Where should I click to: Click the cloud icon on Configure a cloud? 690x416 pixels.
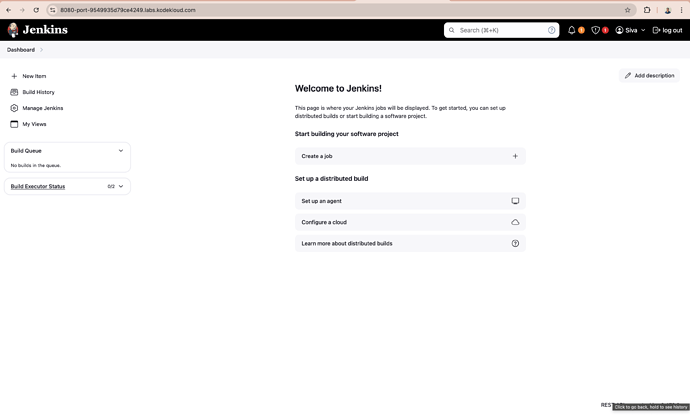pos(515,222)
